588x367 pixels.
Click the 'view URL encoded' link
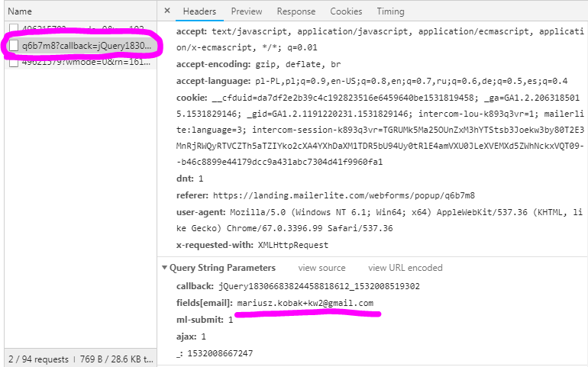[x=405, y=268]
